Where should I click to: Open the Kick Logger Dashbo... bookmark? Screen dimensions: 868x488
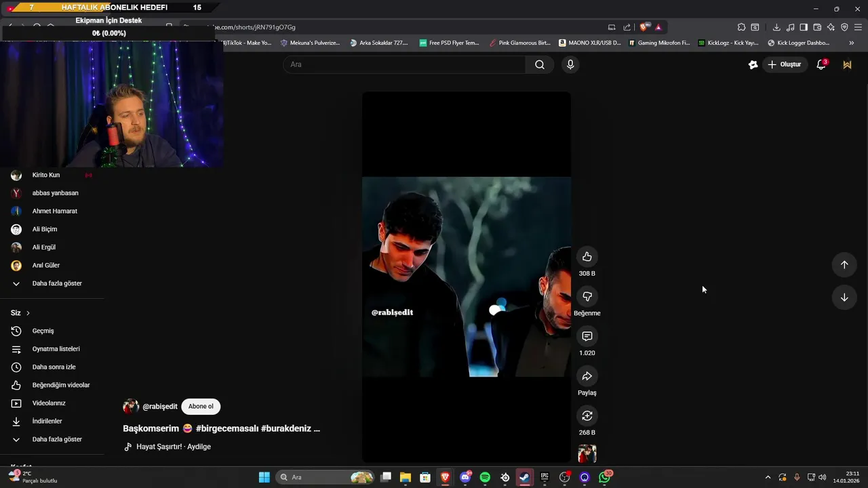pos(798,43)
